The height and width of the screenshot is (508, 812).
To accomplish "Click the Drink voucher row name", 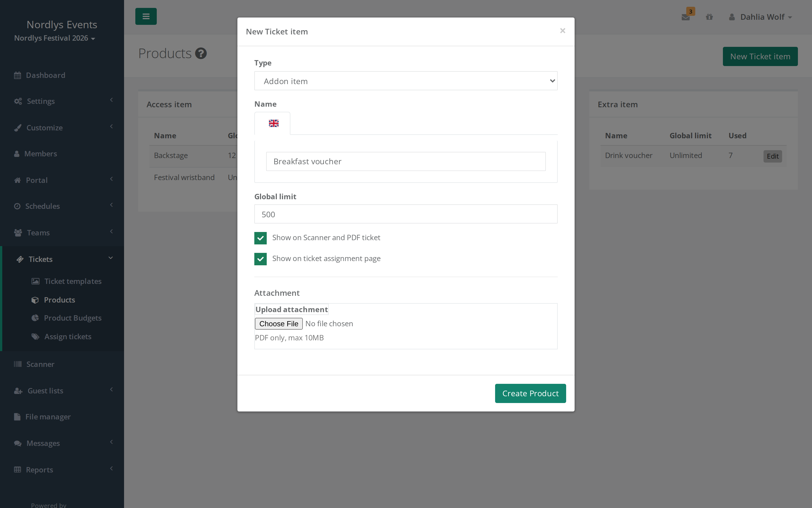I will (628, 155).
